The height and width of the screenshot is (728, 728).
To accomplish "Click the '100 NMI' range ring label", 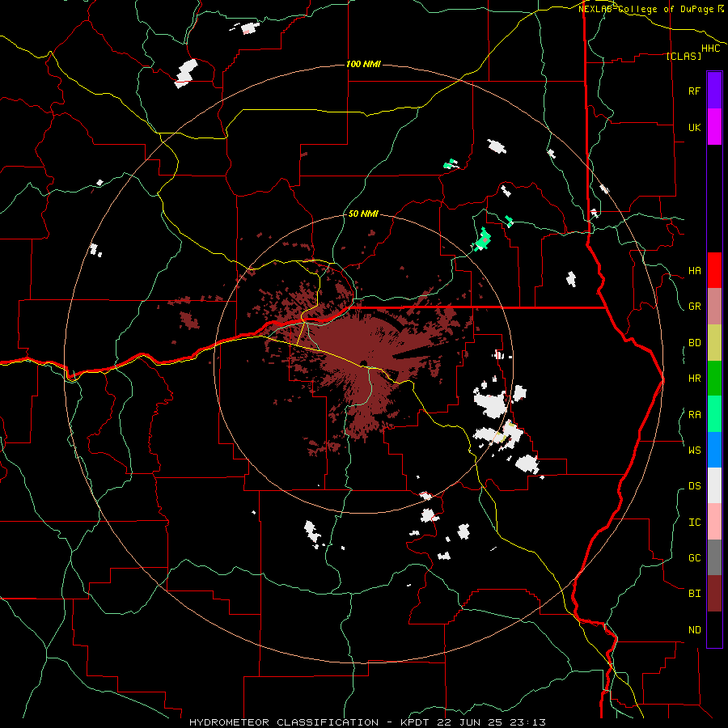I will (363, 64).
